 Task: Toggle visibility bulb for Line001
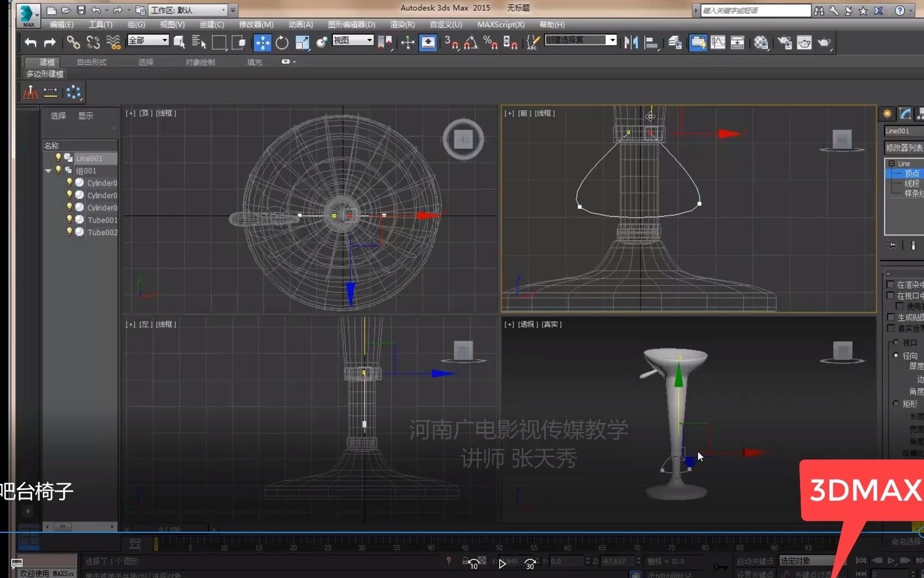click(58, 158)
